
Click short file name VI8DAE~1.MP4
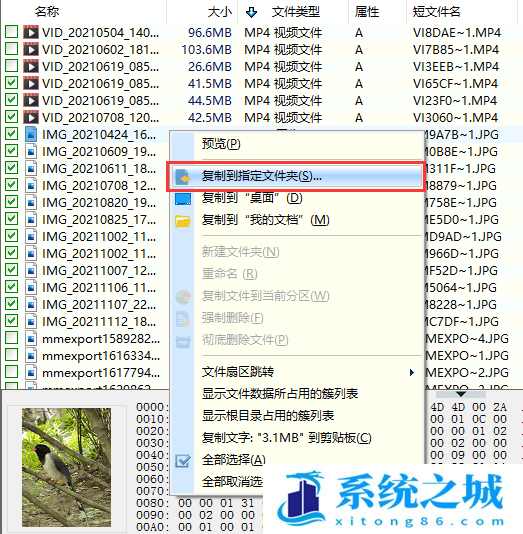(x=457, y=33)
